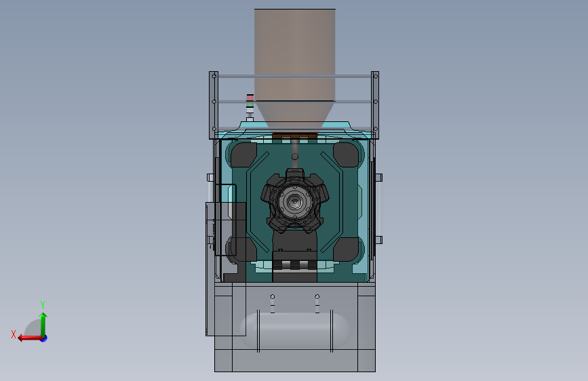Select the central black spindle chuck
588x381 pixels.
(x=295, y=201)
